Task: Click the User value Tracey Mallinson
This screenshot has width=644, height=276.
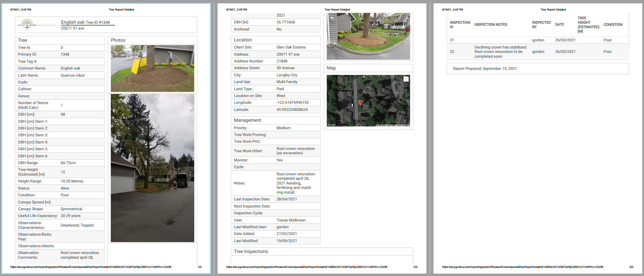Action: click(x=291, y=220)
